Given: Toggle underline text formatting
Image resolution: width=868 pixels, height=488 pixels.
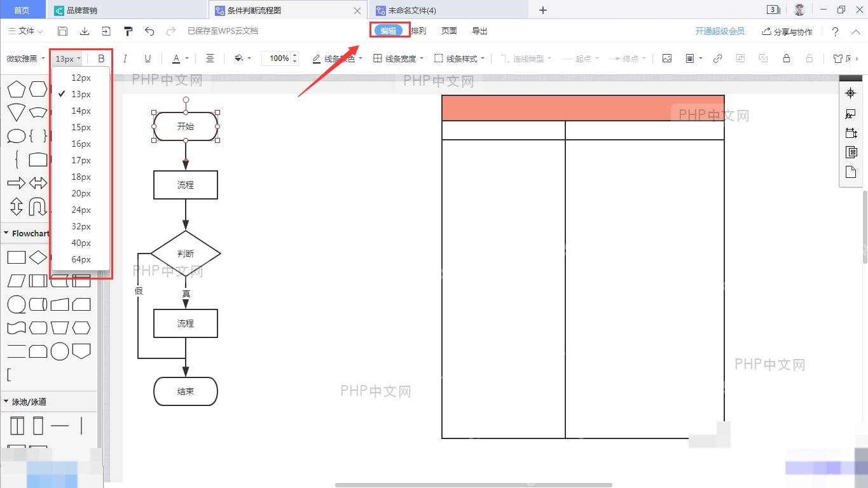Looking at the screenshot, I should [x=148, y=58].
